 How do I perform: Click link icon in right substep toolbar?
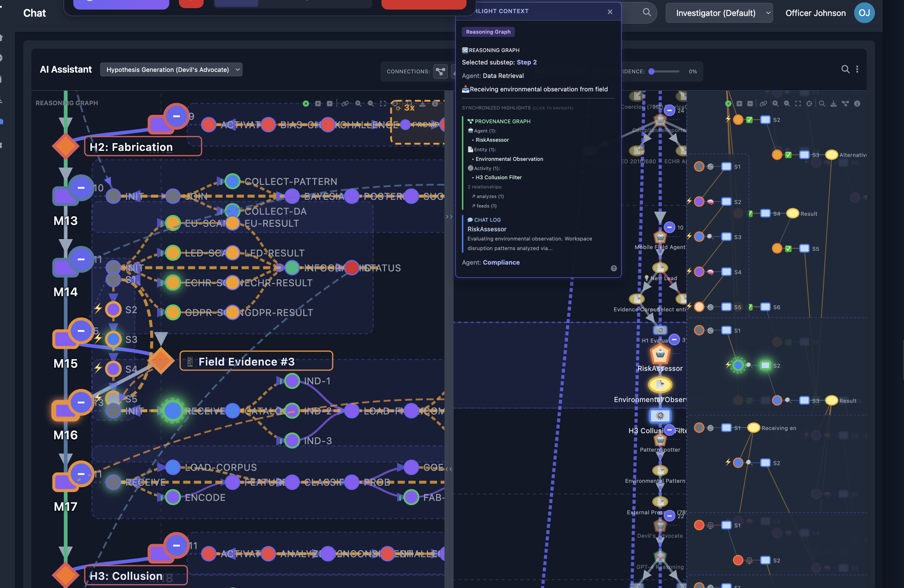pos(763,103)
